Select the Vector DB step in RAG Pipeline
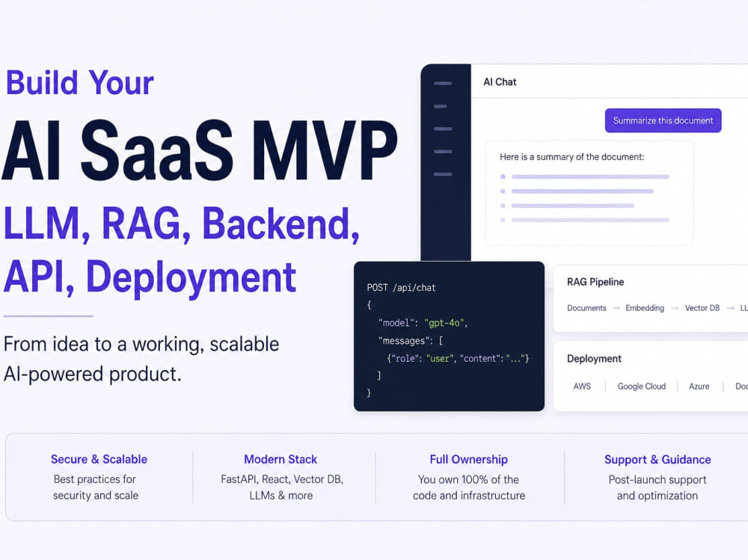The height and width of the screenshot is (560, 748). coord(702,308)
